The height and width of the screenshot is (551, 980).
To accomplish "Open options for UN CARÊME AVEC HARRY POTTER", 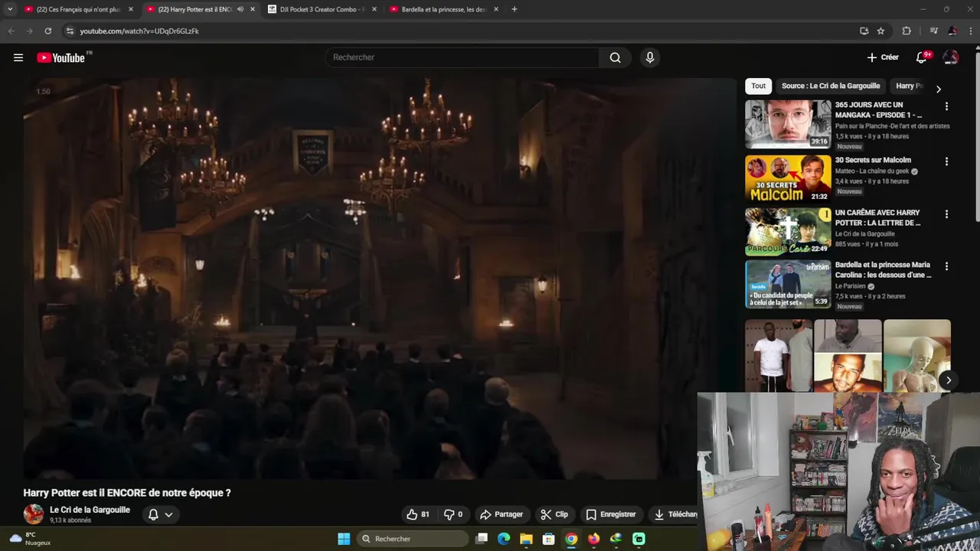I will [946, 214].
